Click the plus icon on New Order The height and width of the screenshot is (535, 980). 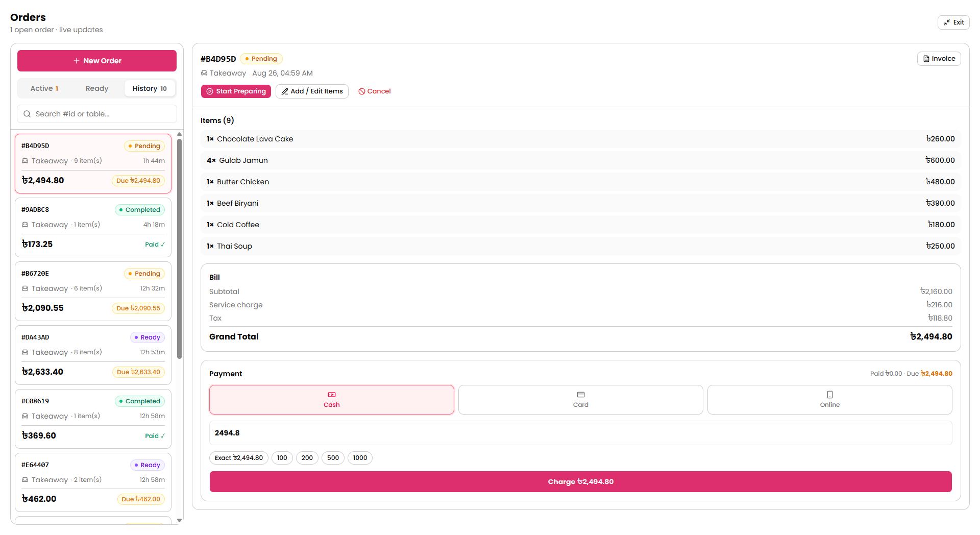point(77,61)
